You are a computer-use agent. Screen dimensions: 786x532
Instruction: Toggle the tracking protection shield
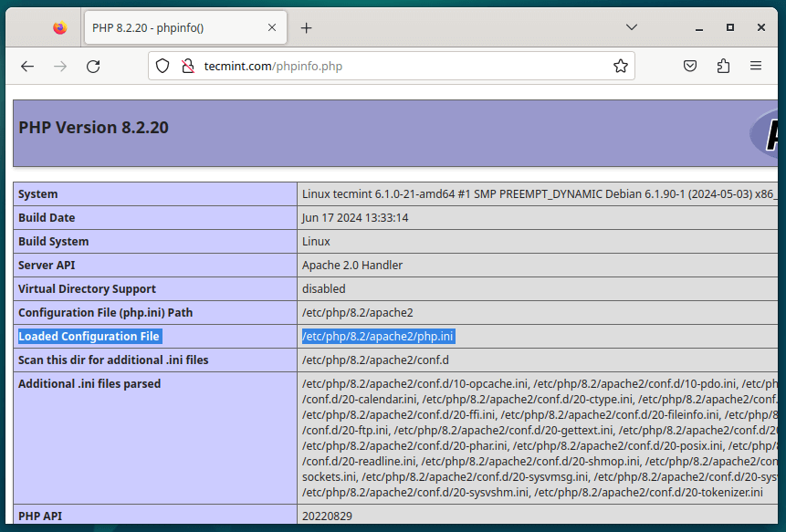tap(163, 66)
